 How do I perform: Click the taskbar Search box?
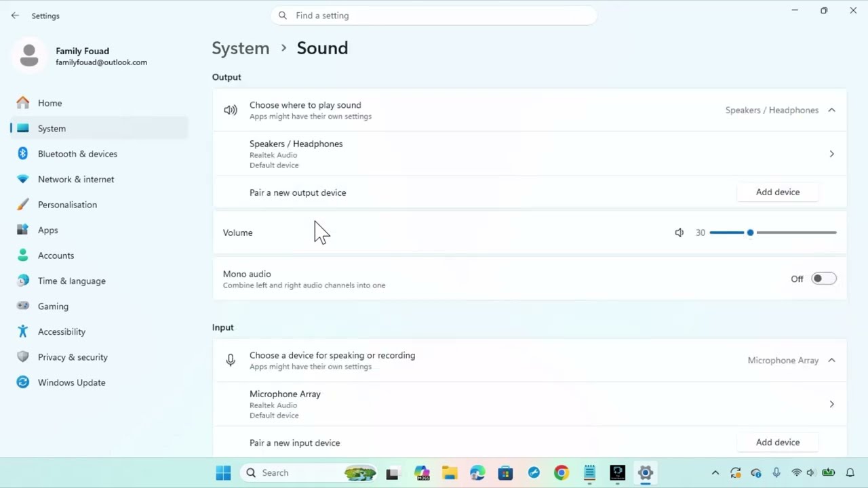(309, 472)
